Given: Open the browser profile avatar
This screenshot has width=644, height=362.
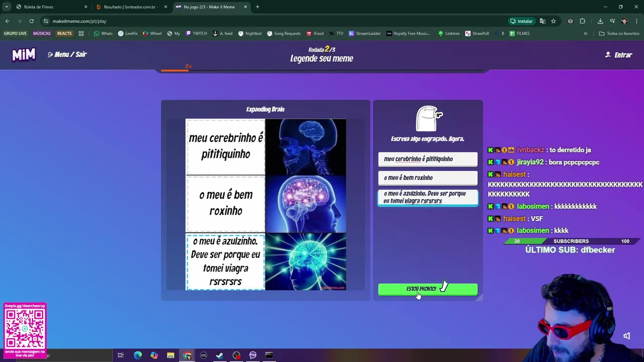Looking at the screenshot, I should pyautogui.click(x=624, y=21).
